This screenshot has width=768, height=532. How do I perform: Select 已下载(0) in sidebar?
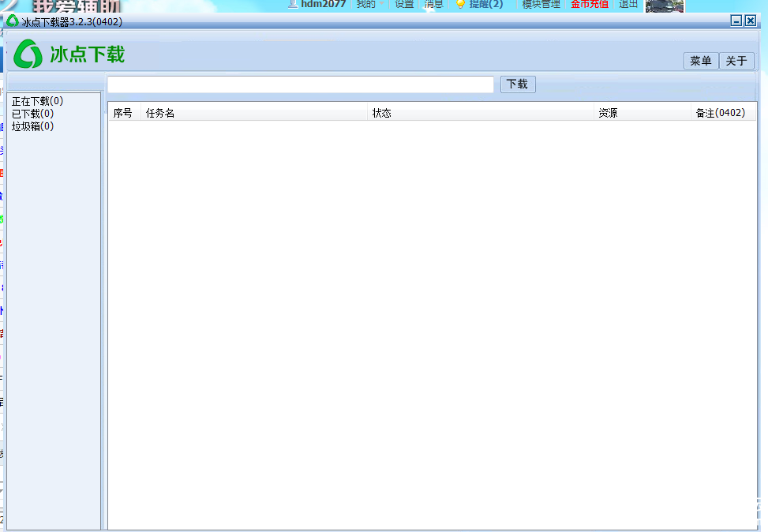coord(32,114)
